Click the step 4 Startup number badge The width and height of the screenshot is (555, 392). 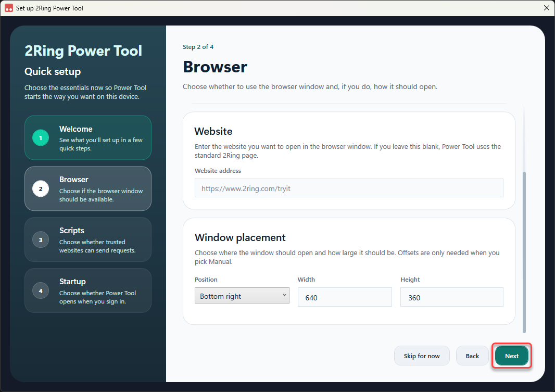point(41,291)
